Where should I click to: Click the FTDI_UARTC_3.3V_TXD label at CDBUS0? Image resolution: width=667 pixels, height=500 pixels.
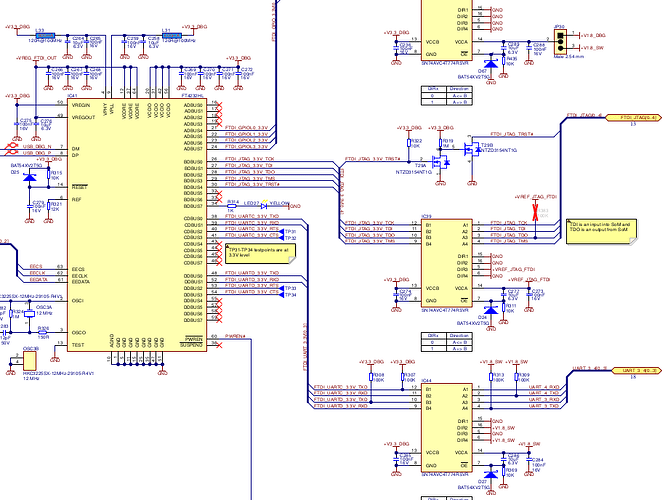point(252,216)
